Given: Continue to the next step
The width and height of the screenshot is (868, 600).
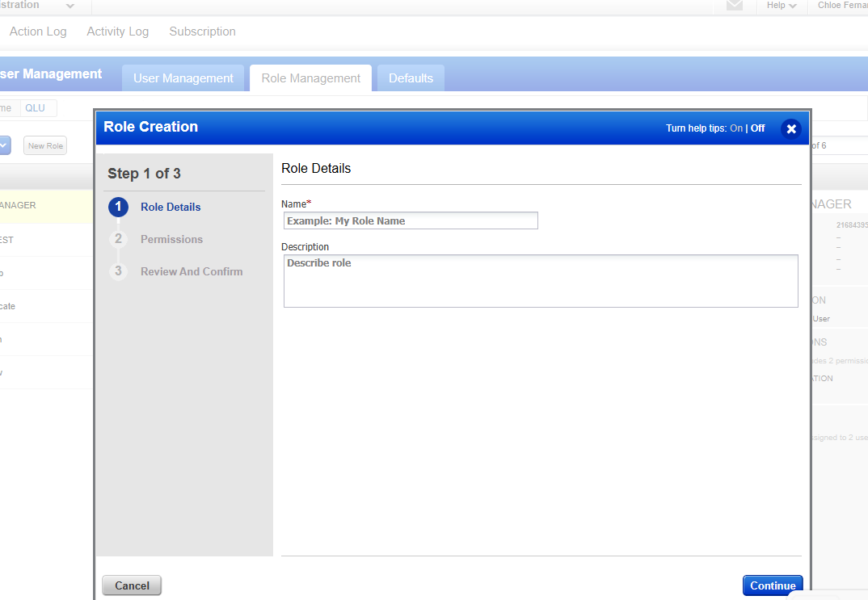Looking at the screenshot, I should point(773,585).
